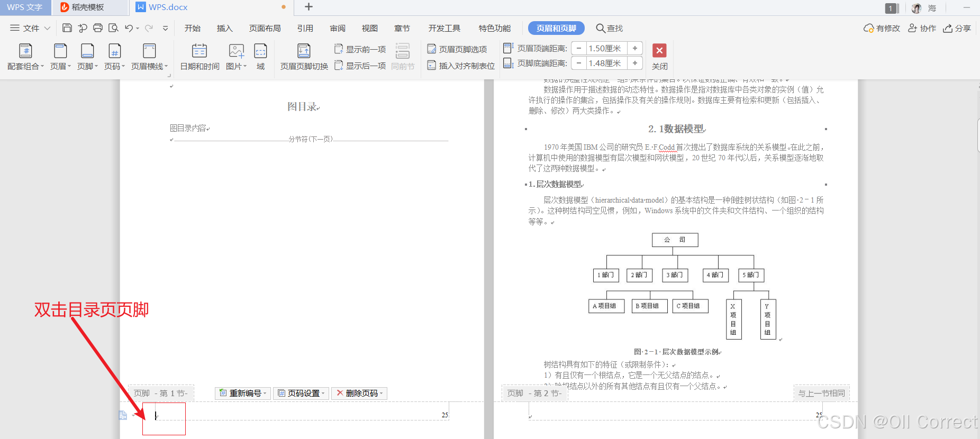Screen dimensions: 980x439
Task: Switch to the 开发工具 tab
Action: tap(444, 28)
